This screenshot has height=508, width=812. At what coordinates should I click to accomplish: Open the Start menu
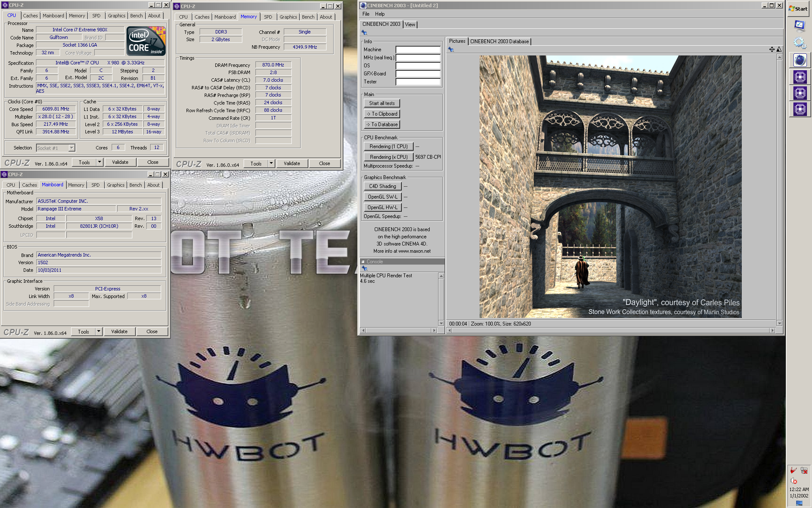tap(798, 8)
